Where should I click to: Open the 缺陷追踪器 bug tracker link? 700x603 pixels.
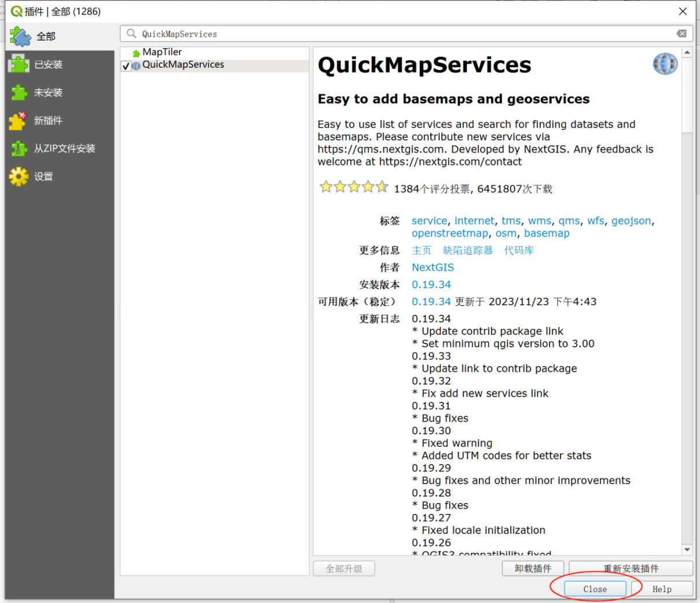click(x=468, y=250)
